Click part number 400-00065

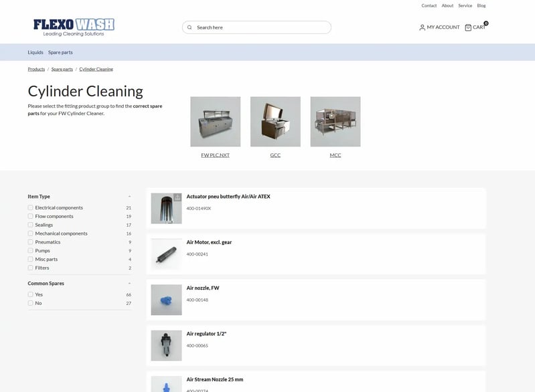(198, 346)
